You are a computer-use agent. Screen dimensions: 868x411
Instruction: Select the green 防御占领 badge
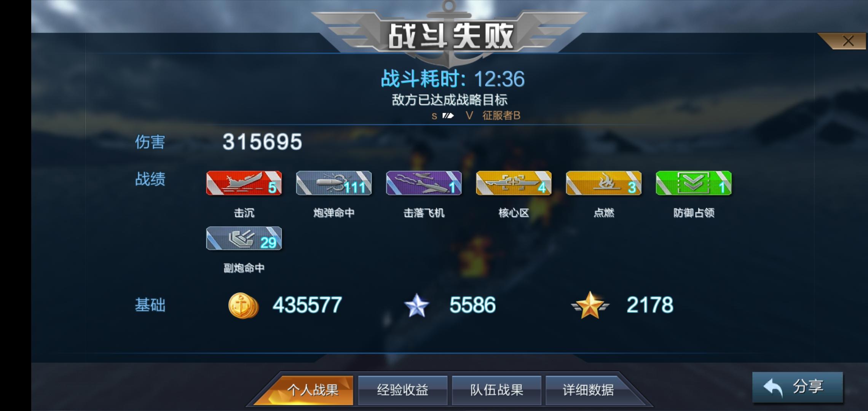tap(694, 183)
